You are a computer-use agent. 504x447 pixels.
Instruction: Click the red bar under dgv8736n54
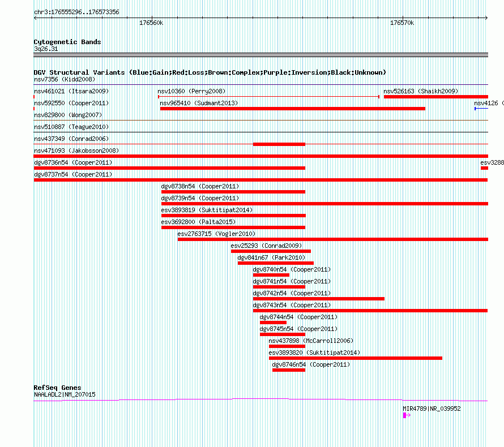pos(169,168)
